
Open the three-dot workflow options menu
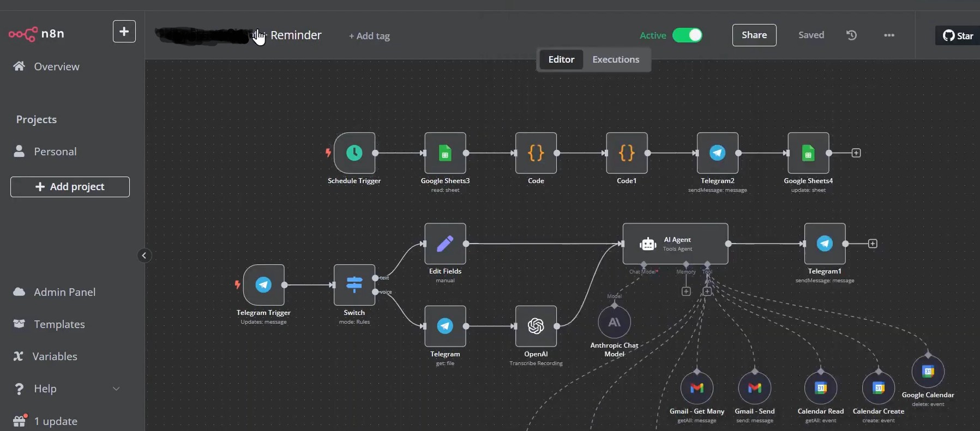click(x=889, y=35)
